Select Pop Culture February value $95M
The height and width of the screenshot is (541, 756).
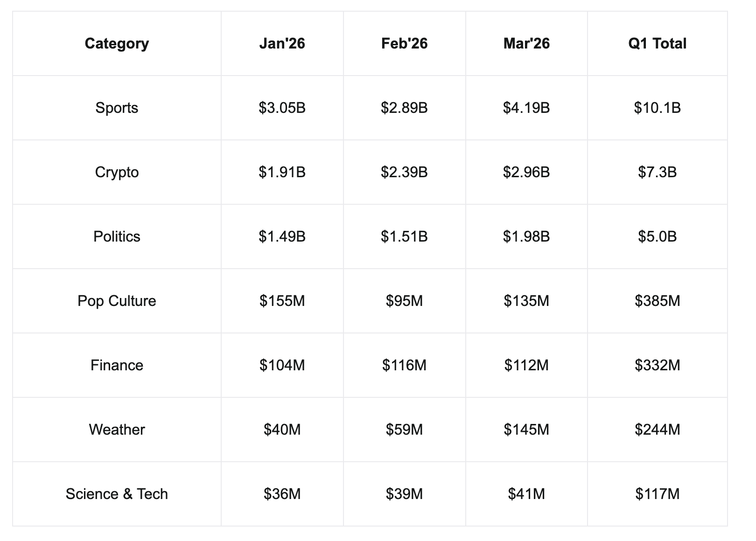click(404, 301)
